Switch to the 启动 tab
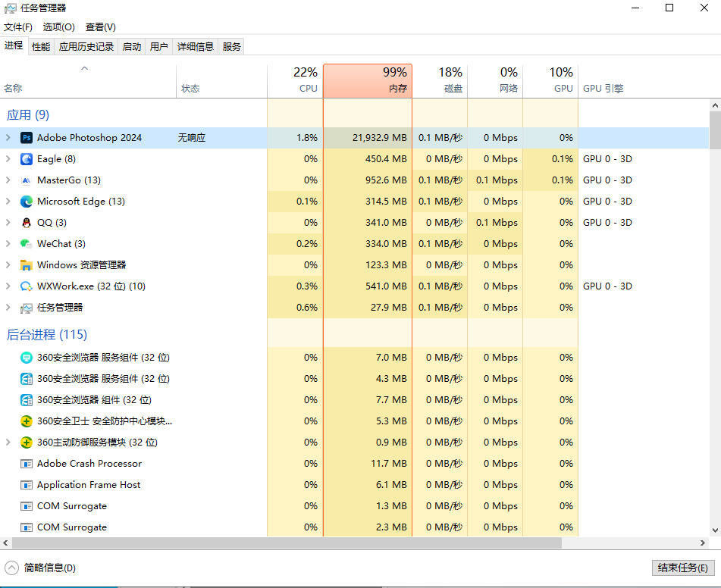Image resolution: width=721 pixels, height=588 pixels. pyautogui.click(x=131, y=46)
